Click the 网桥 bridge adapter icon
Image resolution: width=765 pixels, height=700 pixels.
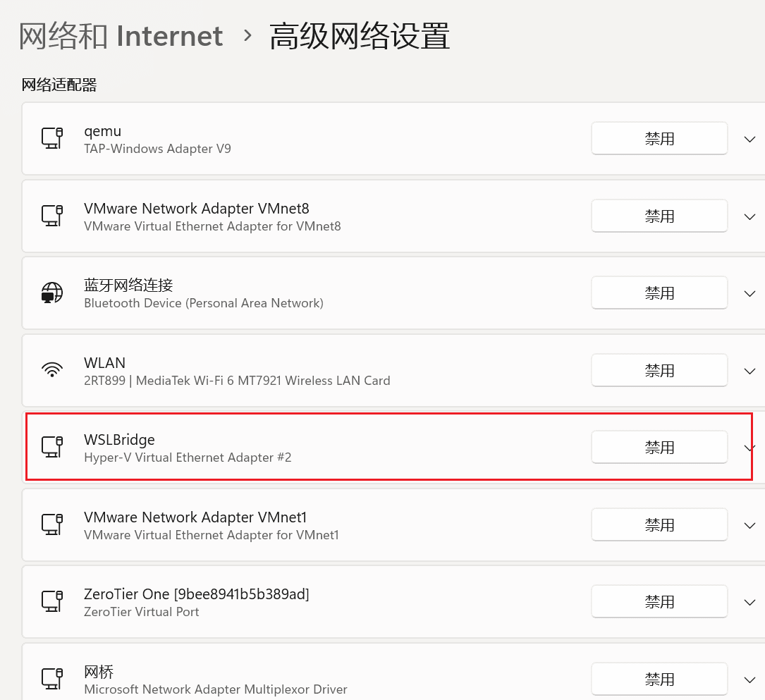[x=52, y=679]
